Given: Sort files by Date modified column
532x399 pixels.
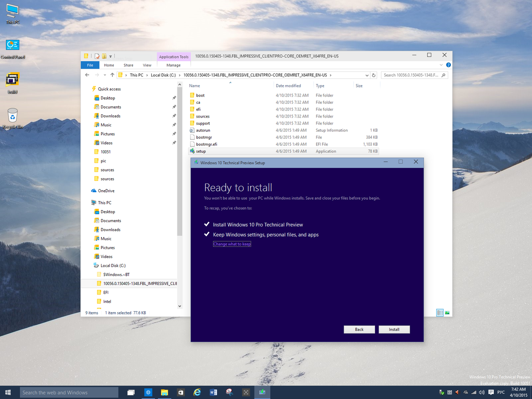Looking at the screenshot, I should 288,86.
